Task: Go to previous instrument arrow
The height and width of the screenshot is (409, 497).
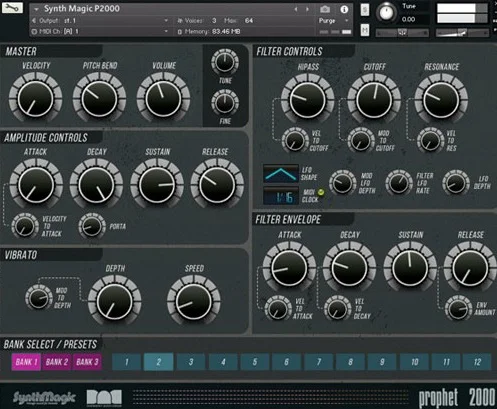Action: coord(296,9)
